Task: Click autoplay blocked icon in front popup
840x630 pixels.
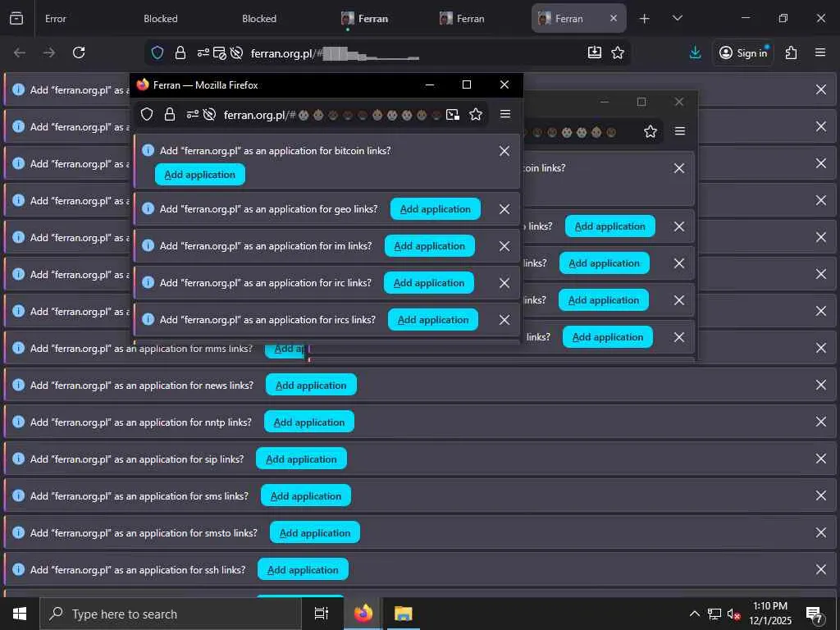Action: 209,114
